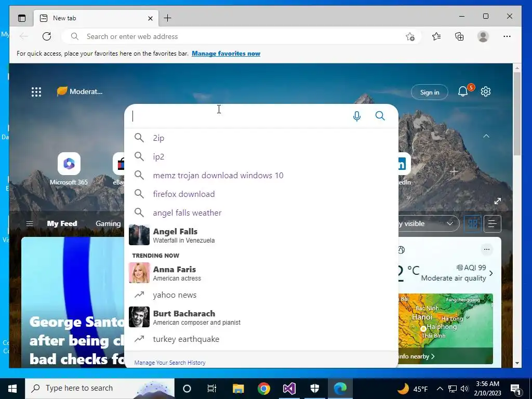The image size is (532, 399).
Task: Open Cortana circle on taskbar
Action: pos(187,389)
